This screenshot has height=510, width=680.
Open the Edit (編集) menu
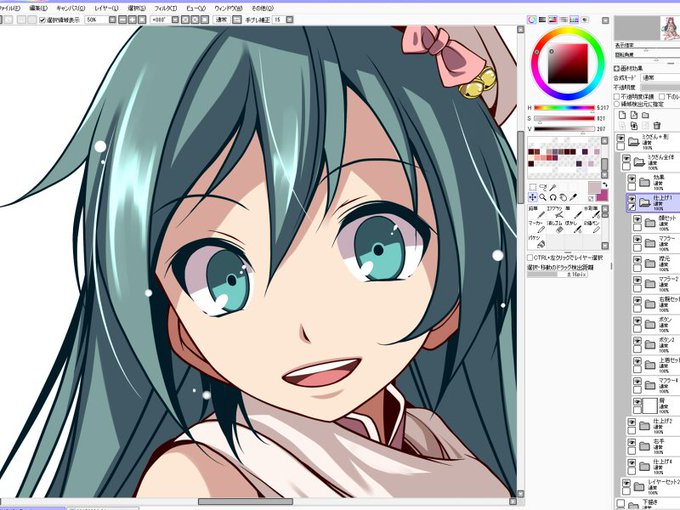pos(38,8)
